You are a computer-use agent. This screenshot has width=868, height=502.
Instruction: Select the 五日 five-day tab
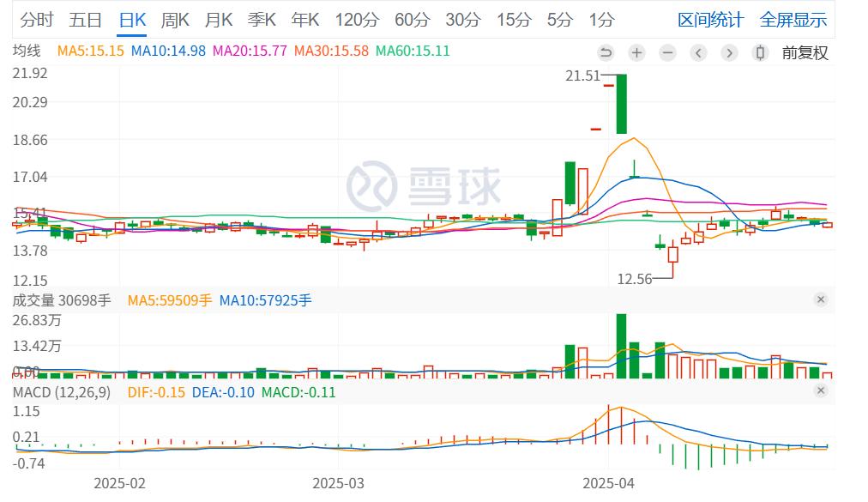(x=85, y=20)
